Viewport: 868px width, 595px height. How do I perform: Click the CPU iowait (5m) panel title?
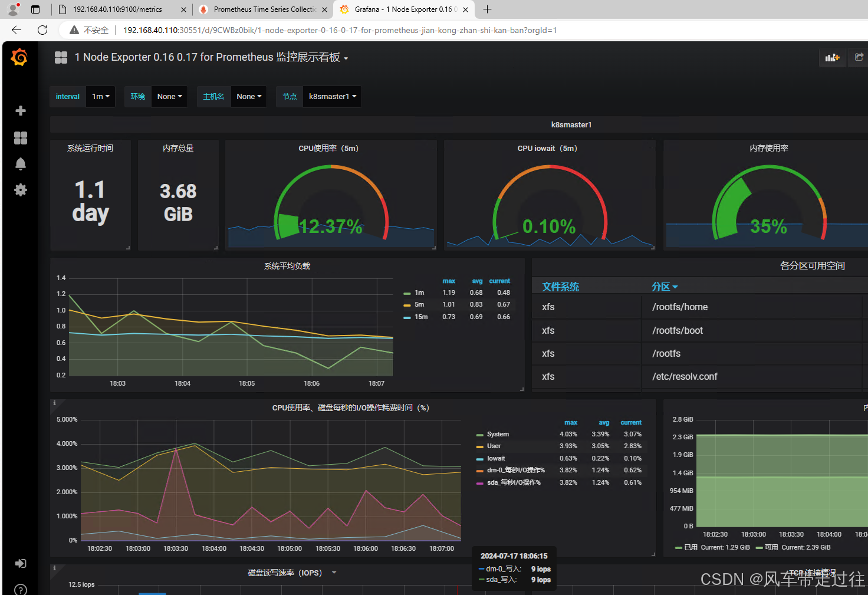click(x=547, y=149)
